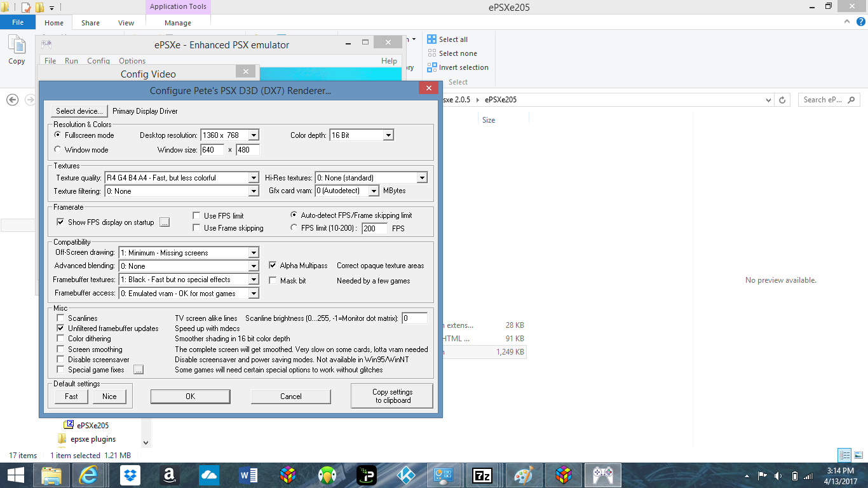The width and height of the screenshot is (868, 488).
Task: Switch to ePSXe gamepad icon on taskbar
Action: (602, 475)
